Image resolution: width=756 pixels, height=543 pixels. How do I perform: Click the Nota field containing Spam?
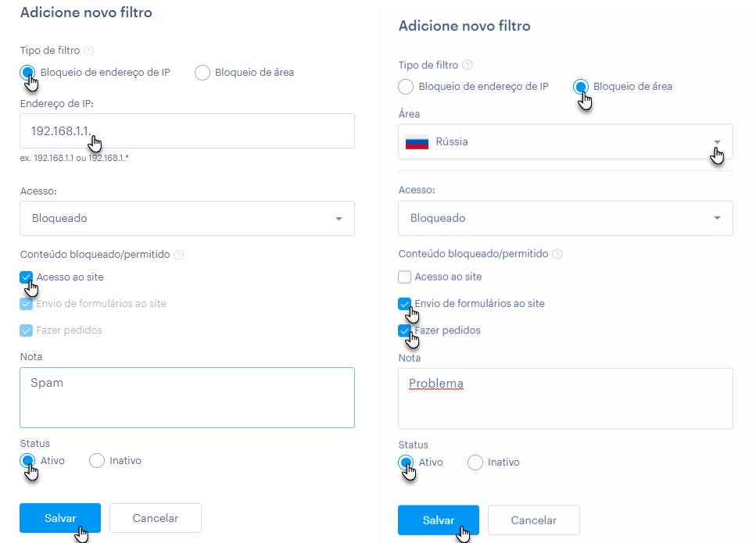pyautogui.click(x=187, y=398)
